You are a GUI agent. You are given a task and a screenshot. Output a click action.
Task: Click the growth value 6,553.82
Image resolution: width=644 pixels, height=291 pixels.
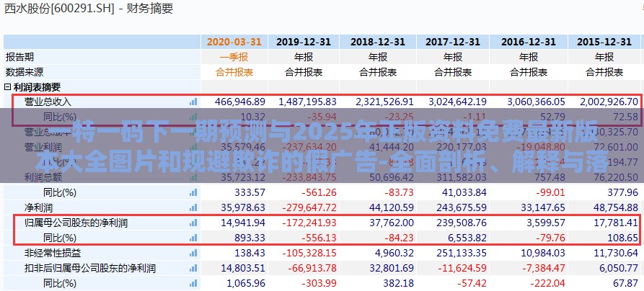pos(468,238)
